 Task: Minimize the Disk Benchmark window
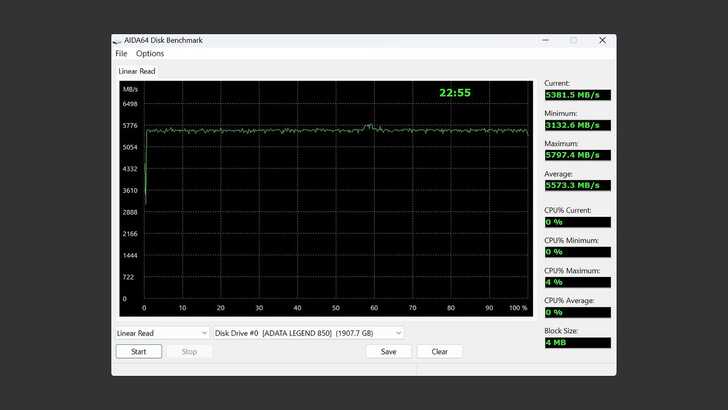[545, 40]
